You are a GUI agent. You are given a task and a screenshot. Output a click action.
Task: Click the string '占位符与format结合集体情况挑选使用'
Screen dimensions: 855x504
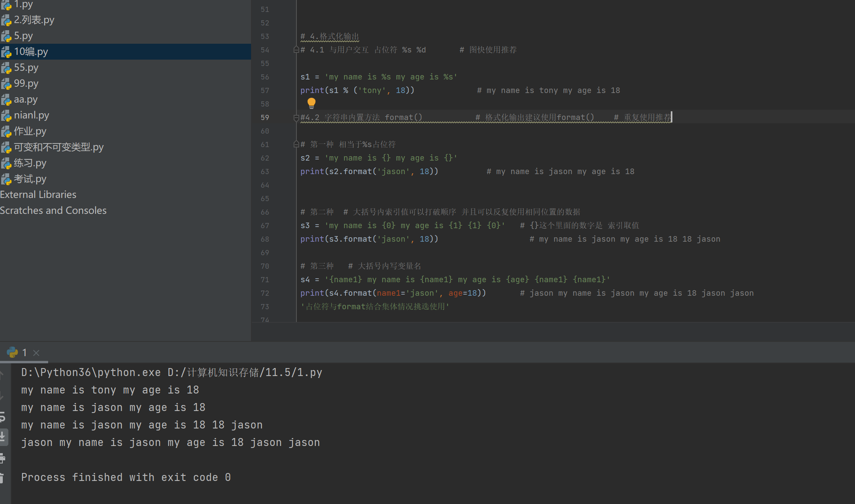[375, 307]
